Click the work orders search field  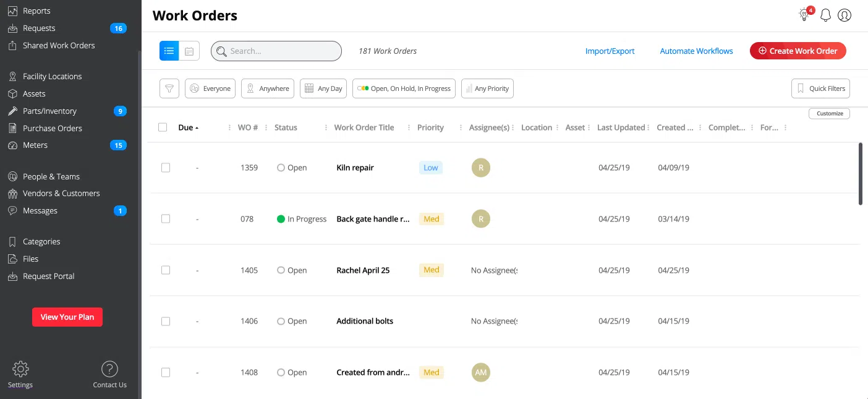click(x=276, y=51)
